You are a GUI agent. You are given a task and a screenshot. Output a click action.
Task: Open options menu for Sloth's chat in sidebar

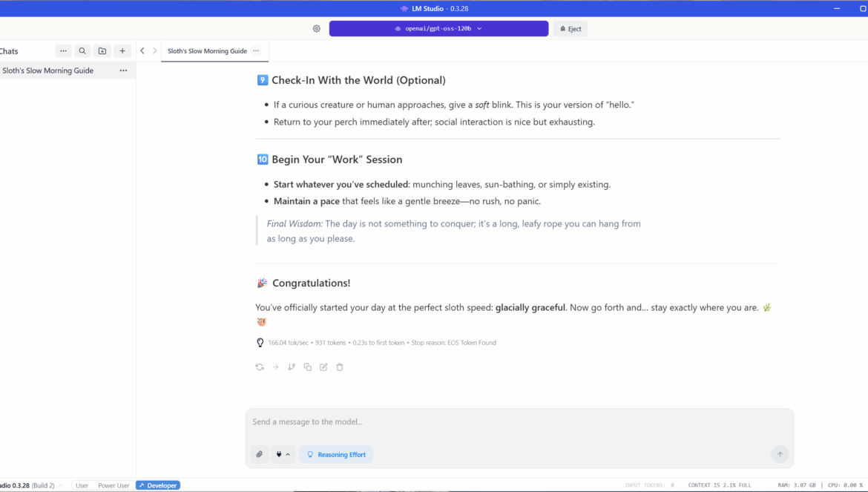point(123,70)
